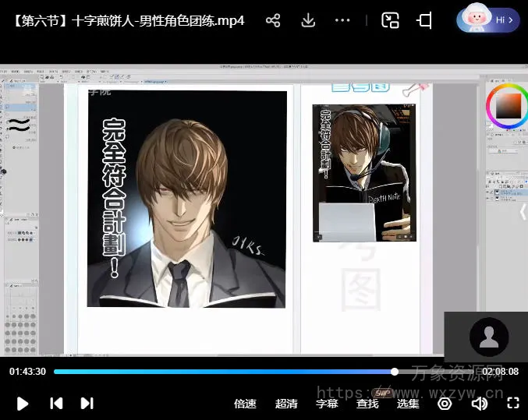Toggle 字幕 subtitles
Viewport: 528px width, 420px height.
coord(327,404)
